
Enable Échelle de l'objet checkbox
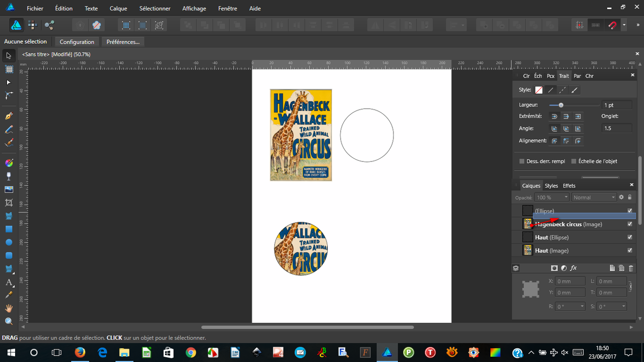574,161
